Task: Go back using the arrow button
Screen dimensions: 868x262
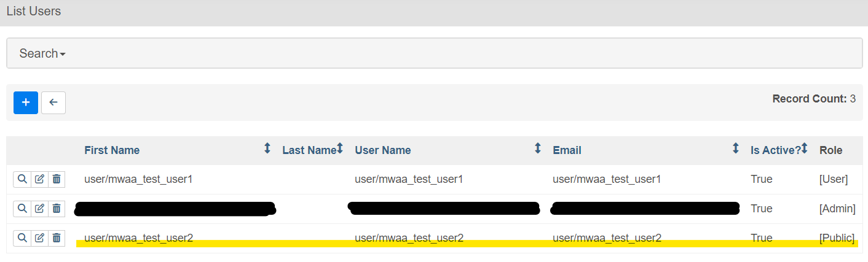Action: coord(53,102)
